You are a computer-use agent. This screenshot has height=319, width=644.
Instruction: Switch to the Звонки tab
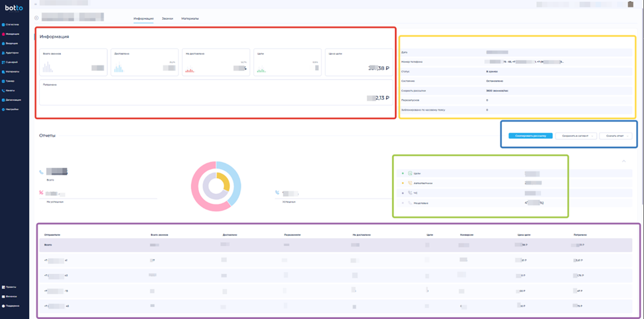[167, 19]
